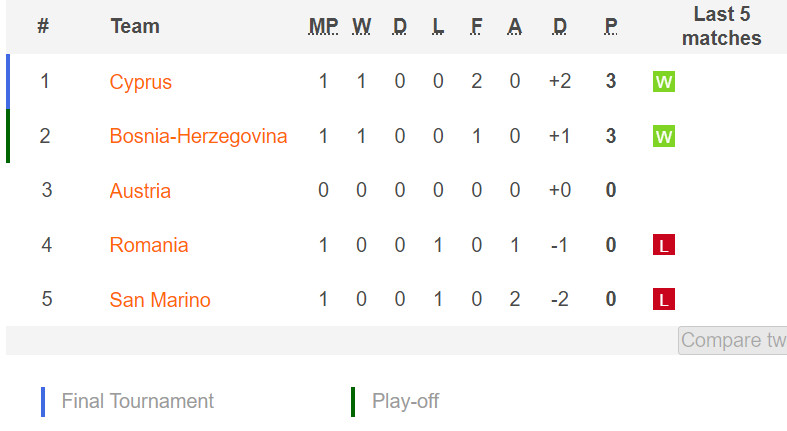Image resolution: width=787 pixels, height=431 pixels.
Task: Open the Cyprus team page
Action: pyautogui.click(x=141, y=82)
